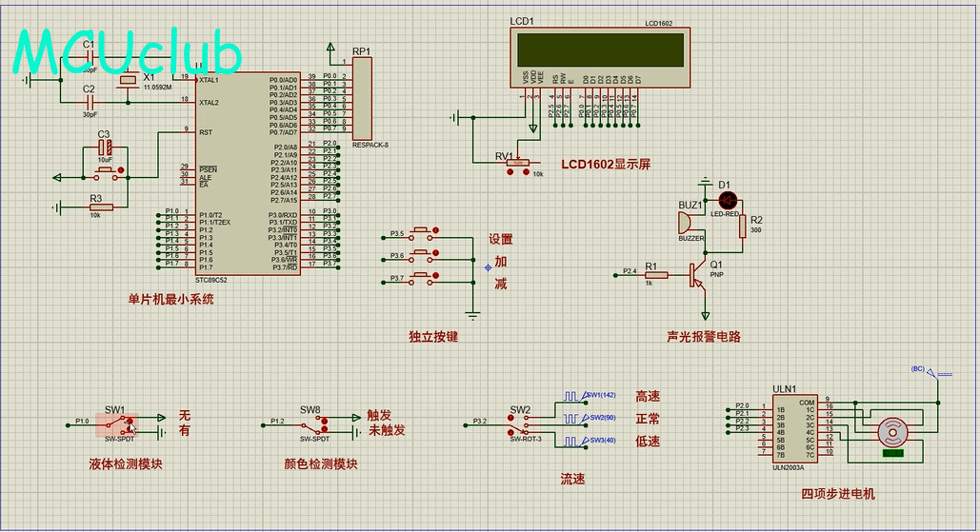Click the D1 red LED

(729, 200)
